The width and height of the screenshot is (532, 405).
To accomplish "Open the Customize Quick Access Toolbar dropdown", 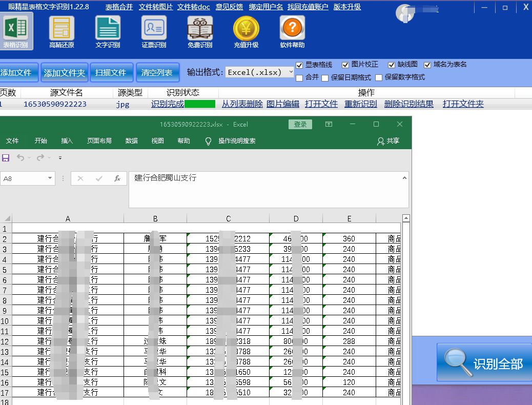I will pos(60,158).
